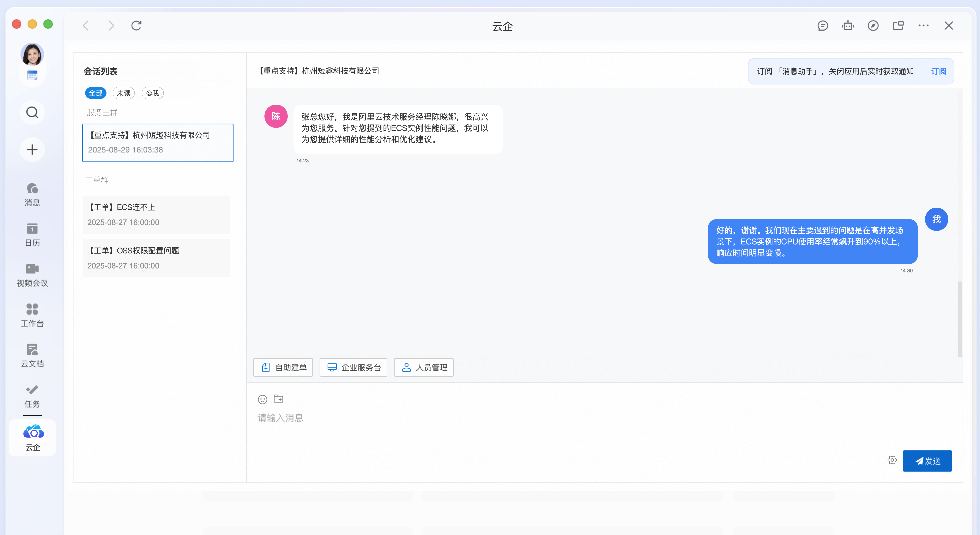
Task: Open the three-dots more menu
Action: click(x=923, y=26)
